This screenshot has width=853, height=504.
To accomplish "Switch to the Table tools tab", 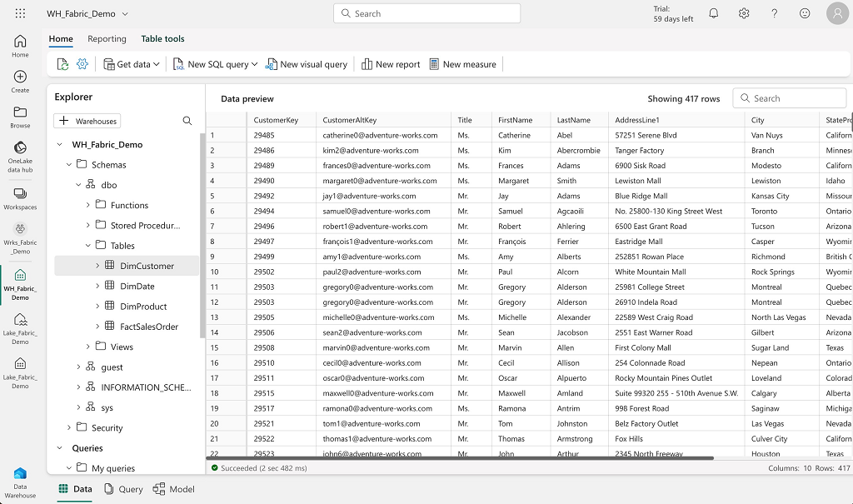I will tap(162, 38).
